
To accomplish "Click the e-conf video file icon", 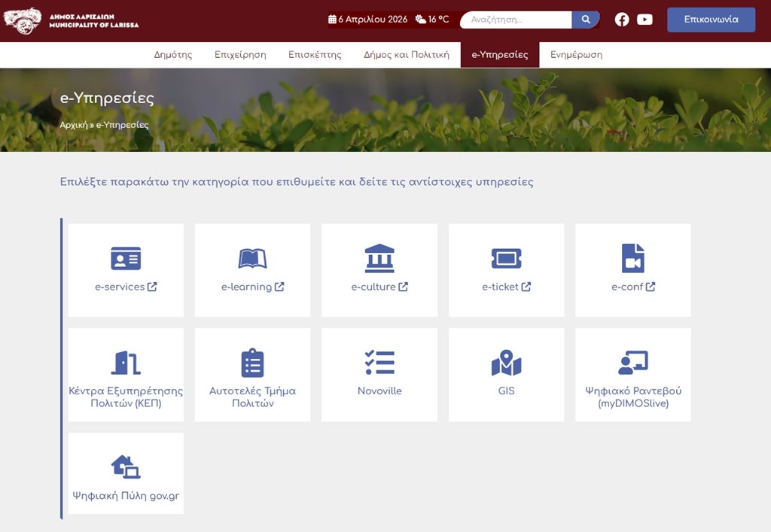I will [x=632, y=258].
